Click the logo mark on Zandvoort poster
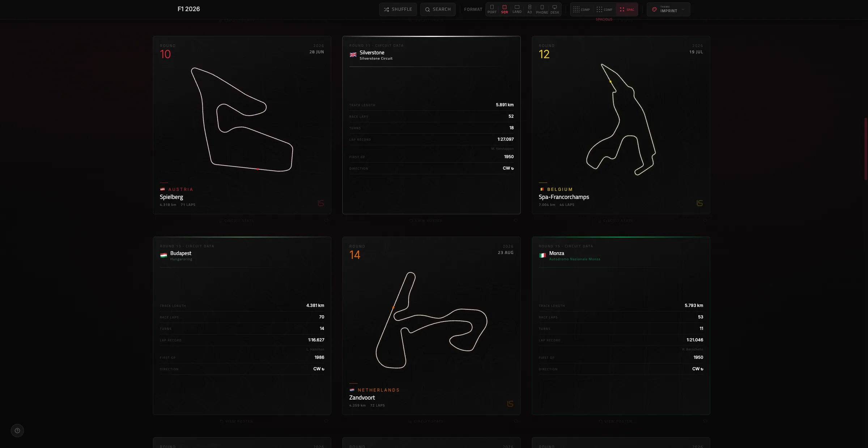Viewport: 868px width, 448px height. pyautogui.click(x=510, y=404)
